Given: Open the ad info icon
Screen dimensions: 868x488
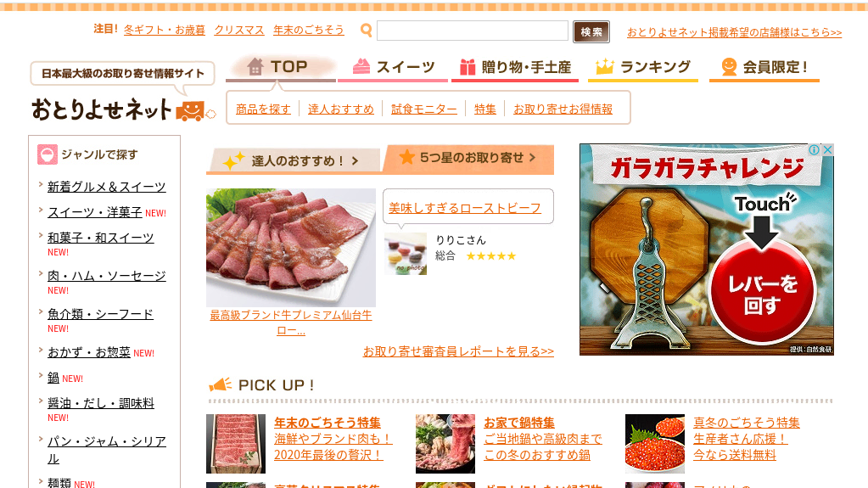Looking at the screenshot, I should coord(814,149).
